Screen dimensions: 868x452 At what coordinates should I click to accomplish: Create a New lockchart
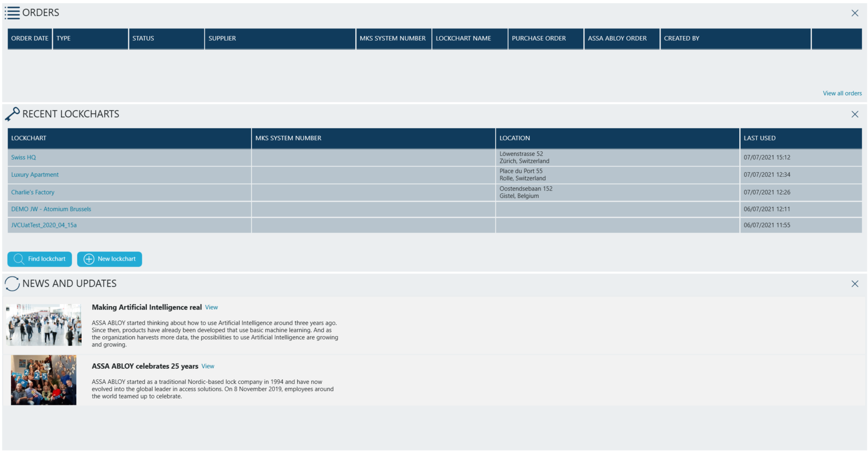(110, 259)
